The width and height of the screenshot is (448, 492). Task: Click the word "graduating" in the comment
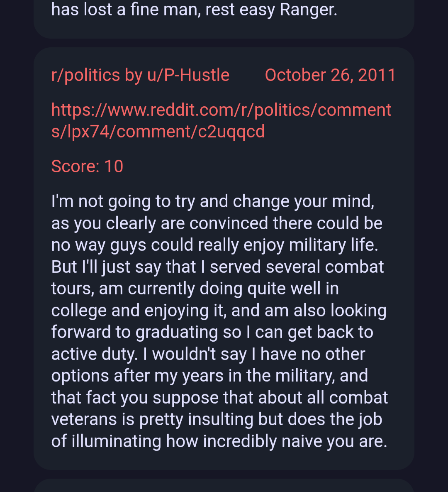pos(177,332)
